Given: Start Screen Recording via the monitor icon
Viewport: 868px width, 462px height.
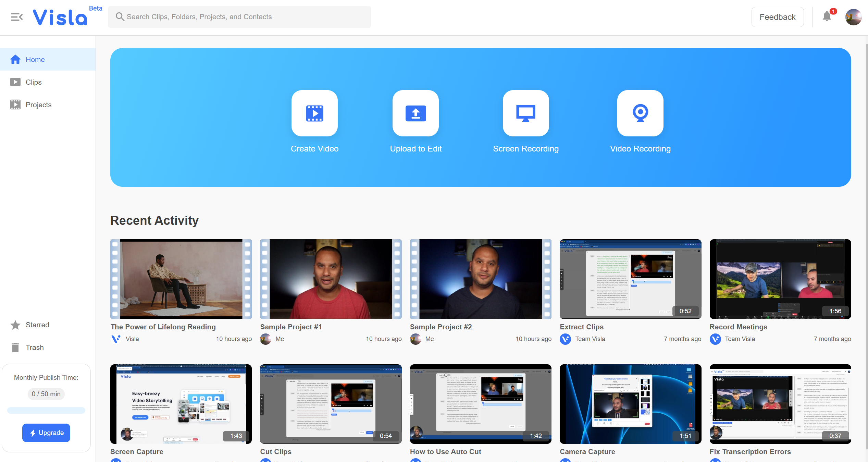Looking at the screenshot, I should (x=525, y=113).
